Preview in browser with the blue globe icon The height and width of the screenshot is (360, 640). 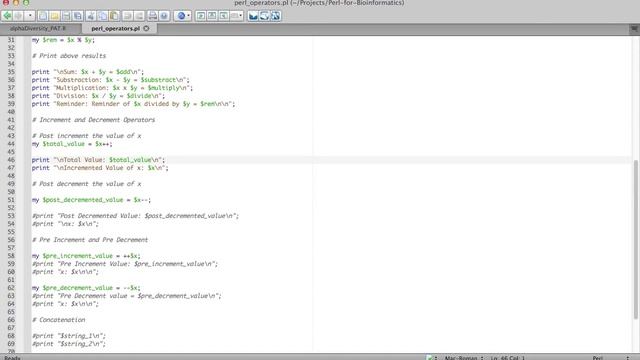point(181,16)
